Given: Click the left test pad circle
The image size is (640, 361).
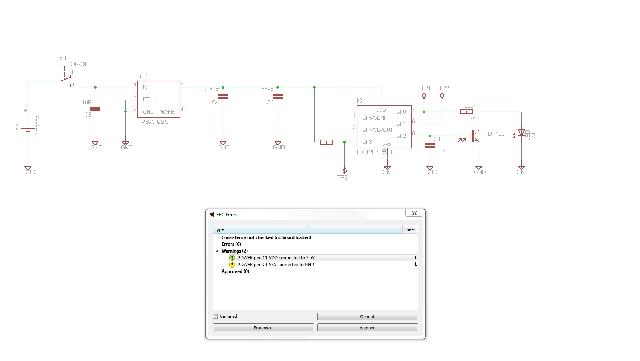Looking at the screenshot, I should pyautogui.click(x=424, y=96).
